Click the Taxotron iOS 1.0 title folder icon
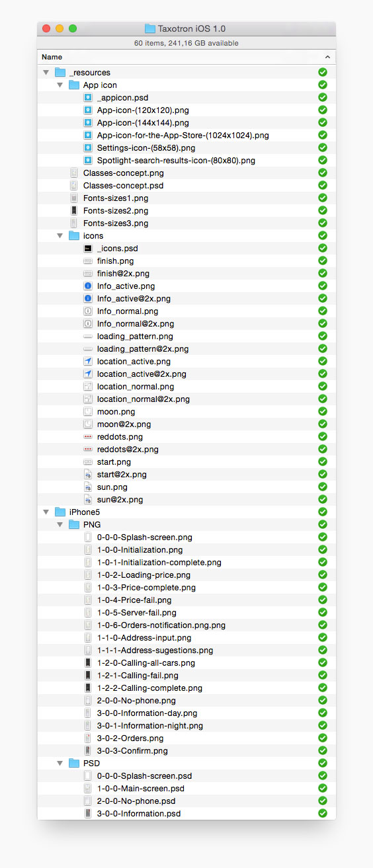The height and width of the screenshot is (868, 373). point(149,28)
